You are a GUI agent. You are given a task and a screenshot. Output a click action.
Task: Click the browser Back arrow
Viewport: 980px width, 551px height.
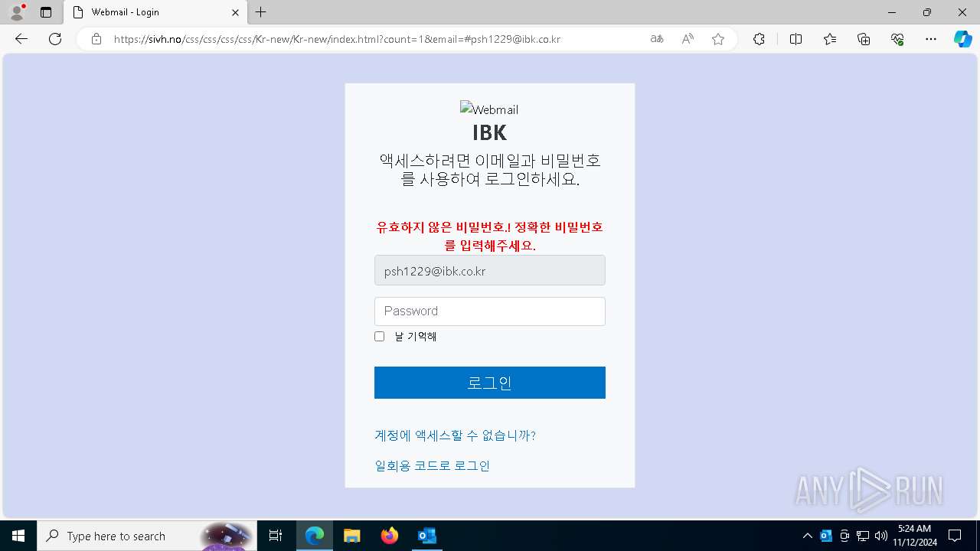[x=21, y=39]
